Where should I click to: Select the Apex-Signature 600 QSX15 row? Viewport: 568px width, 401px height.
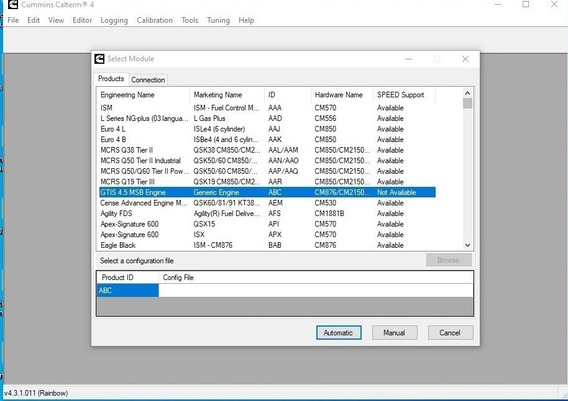tap(267, 224)
